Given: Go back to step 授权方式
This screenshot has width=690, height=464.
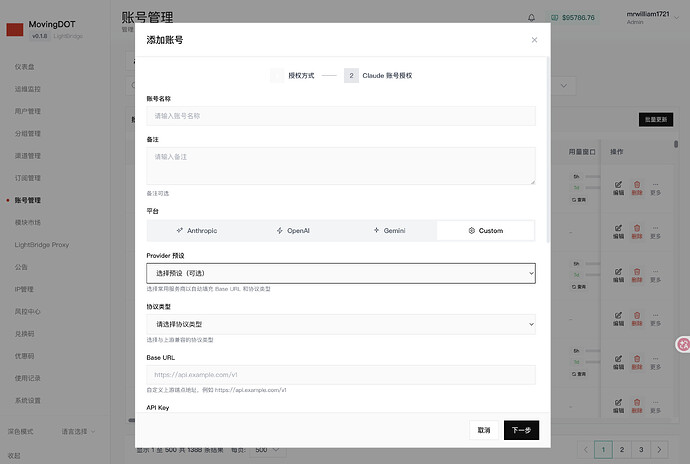Looking at the screenshot, I should [x=293, y=76].
